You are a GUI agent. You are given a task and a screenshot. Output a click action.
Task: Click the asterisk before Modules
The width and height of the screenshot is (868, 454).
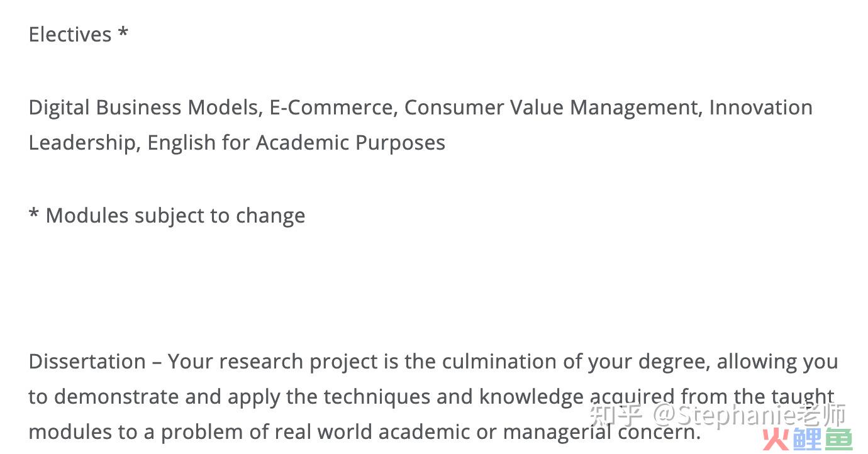click(34, 213)
